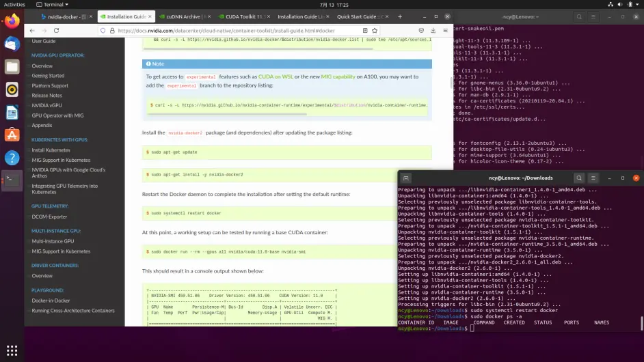Click the Firefox page vertical scrollbar
644x362 pixels.
pos(451,82)
